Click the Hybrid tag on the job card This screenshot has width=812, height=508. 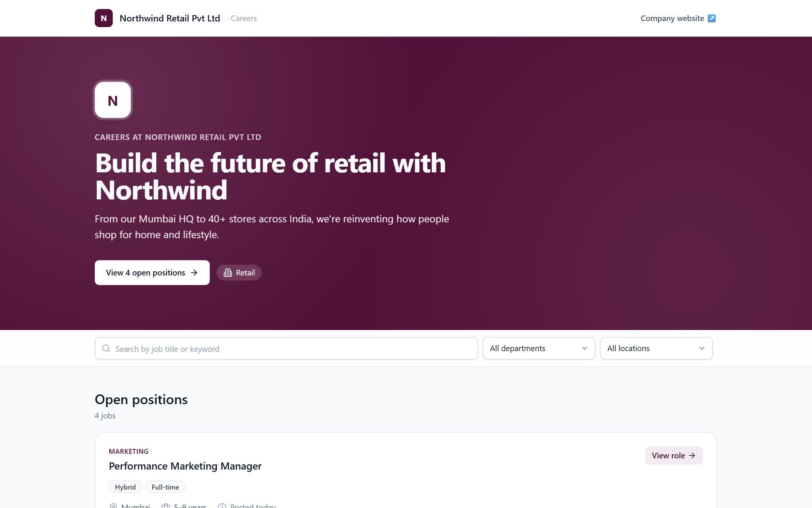click(x=125, y=487)
